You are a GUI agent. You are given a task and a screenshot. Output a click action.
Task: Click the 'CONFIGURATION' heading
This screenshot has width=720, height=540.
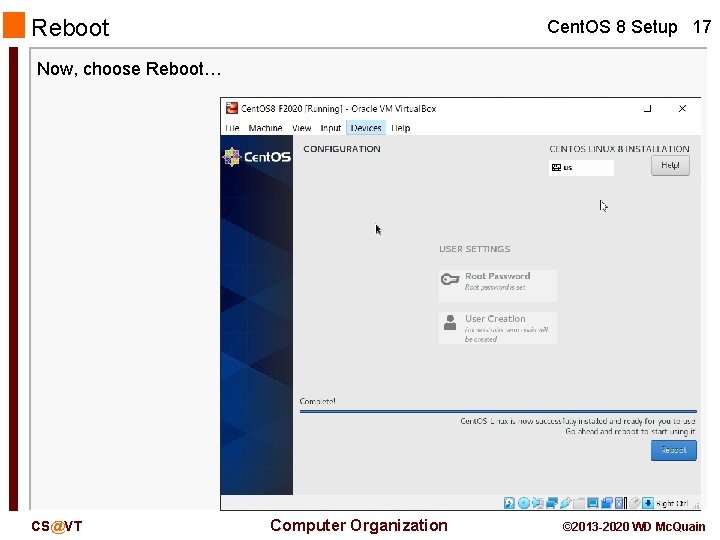point(342,149)
